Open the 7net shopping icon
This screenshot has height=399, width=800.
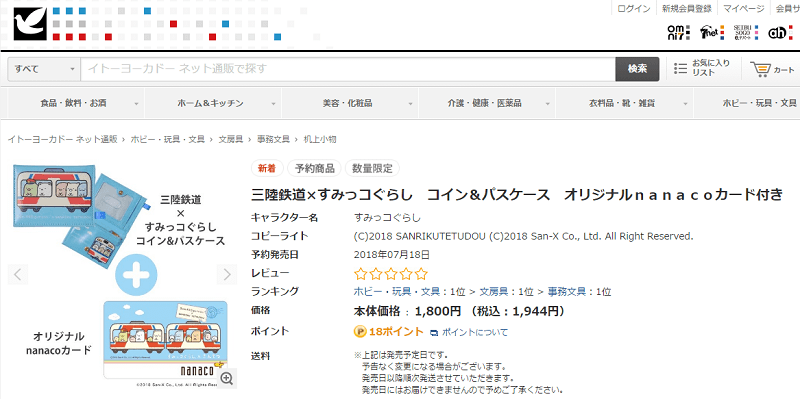(712, 33)
